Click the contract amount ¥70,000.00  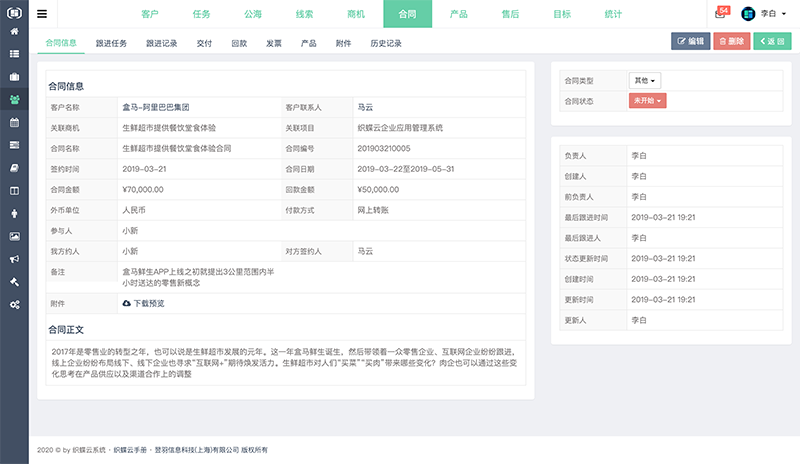tap(143, 189)
